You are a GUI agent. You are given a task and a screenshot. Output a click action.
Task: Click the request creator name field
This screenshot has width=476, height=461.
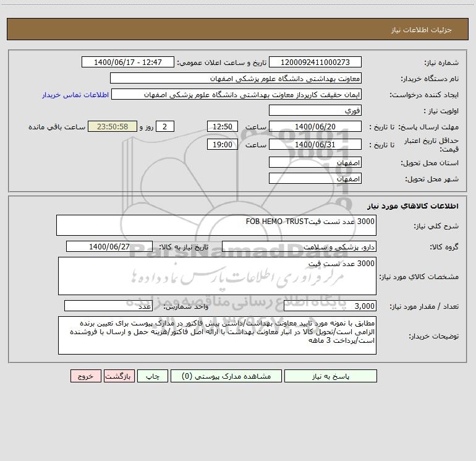click(x=237, y=95)
